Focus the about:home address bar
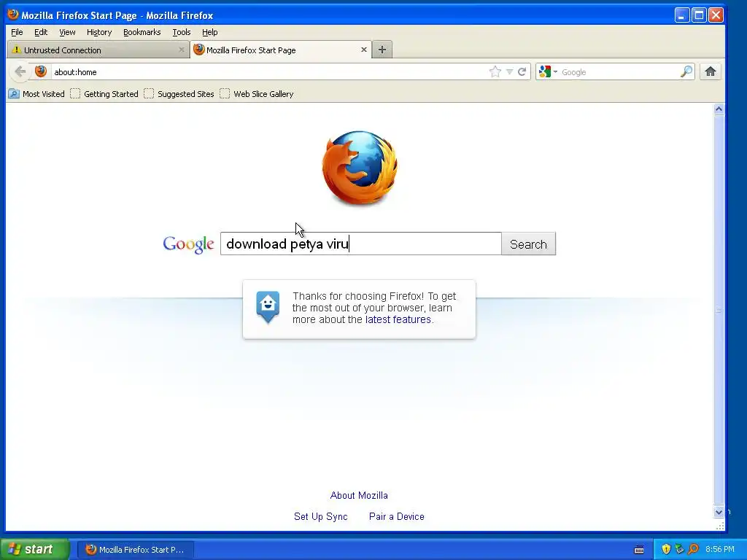 [x=269, y=72]
